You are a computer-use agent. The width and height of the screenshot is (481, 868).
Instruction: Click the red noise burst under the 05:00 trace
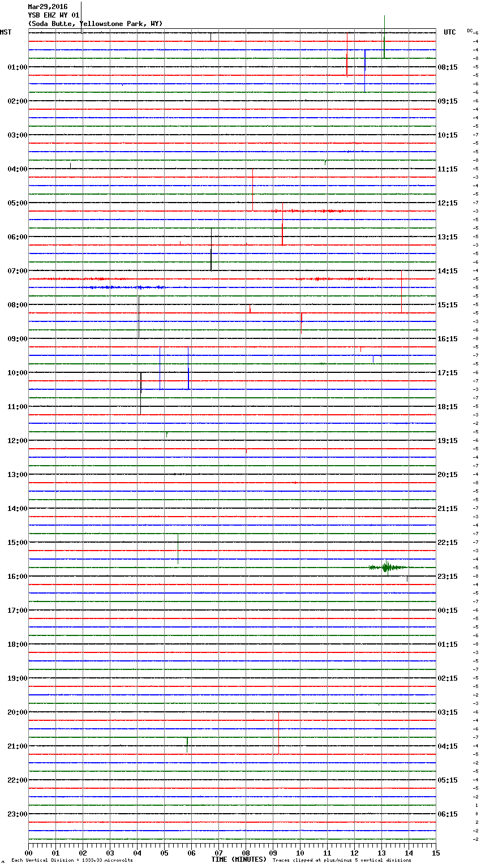pyautogui.click(x=317, y=211)
